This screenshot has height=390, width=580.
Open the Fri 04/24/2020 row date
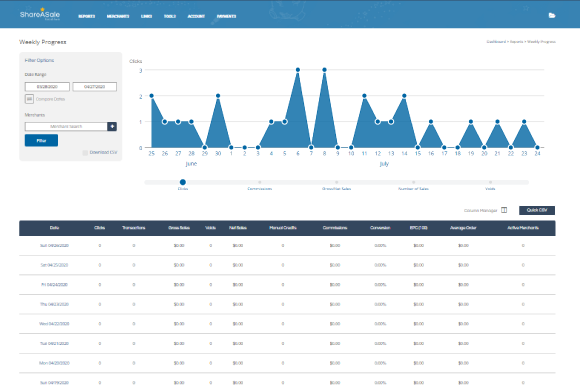[54, 285]
